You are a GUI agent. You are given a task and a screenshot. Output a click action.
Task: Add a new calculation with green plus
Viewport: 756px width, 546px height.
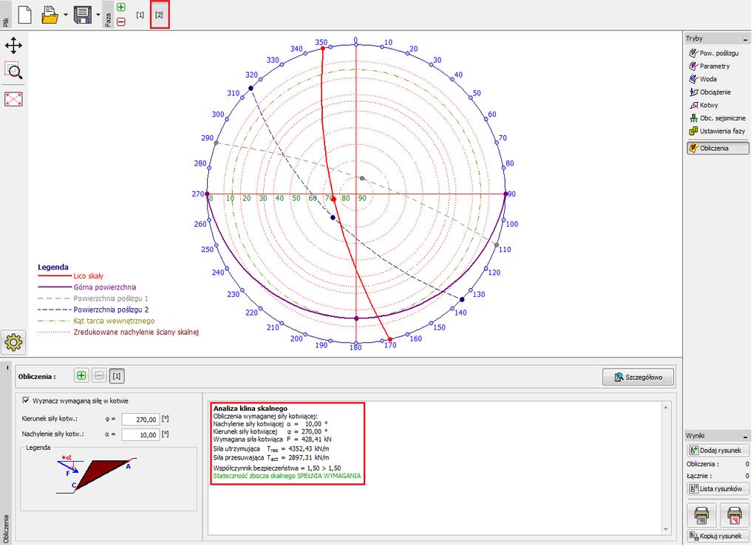[81, 375]
